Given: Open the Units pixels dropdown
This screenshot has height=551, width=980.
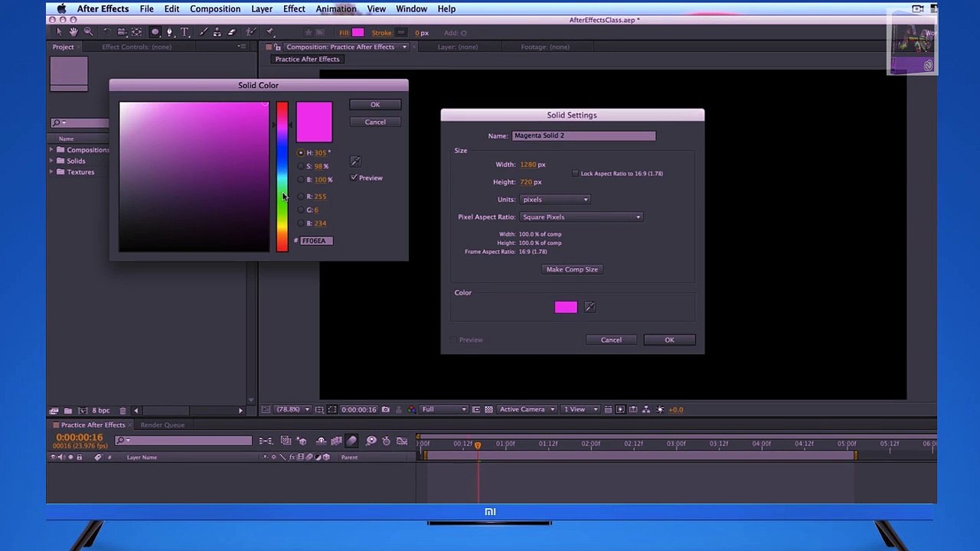Looking at the screenshot, I should tap(554, 200).
